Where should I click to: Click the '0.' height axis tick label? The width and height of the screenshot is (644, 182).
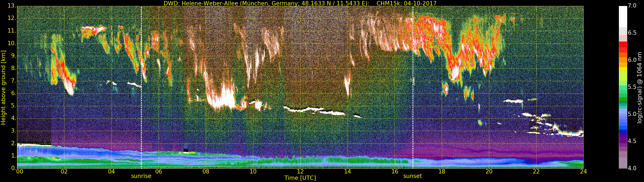[13, 168]
